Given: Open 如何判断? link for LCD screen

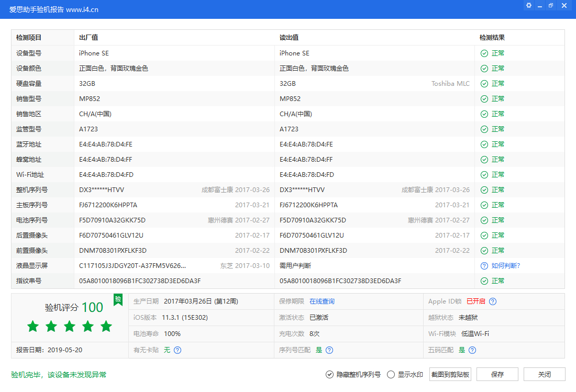Looking at the screenshot, I should (x=506, y=266).
